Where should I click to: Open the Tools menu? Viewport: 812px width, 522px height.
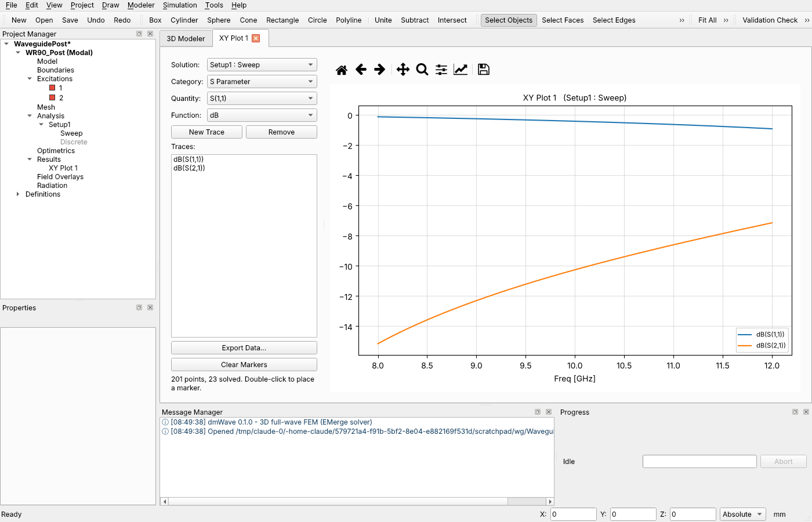pos(214,5)
